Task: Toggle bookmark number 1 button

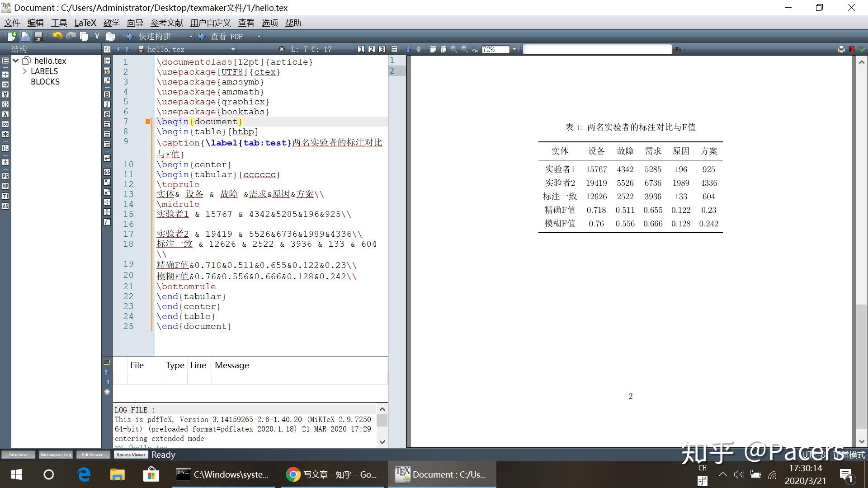Action: (x=361, y=49)
